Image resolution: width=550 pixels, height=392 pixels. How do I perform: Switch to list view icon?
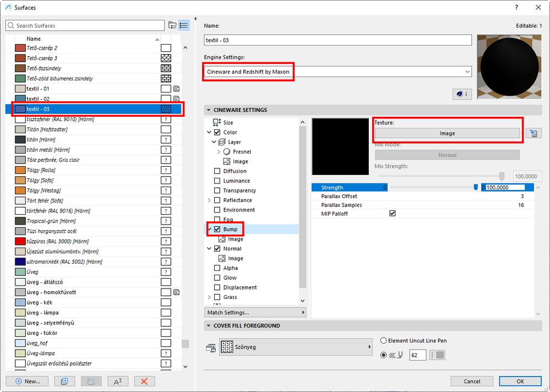[x=184, y=25]
